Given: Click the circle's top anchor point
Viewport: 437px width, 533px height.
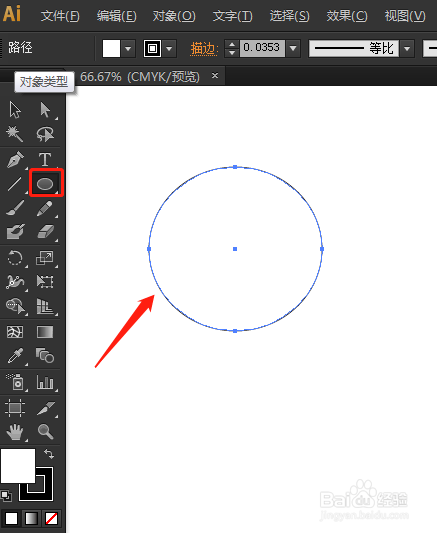Looking at the screenshot, I should (235, 167).
